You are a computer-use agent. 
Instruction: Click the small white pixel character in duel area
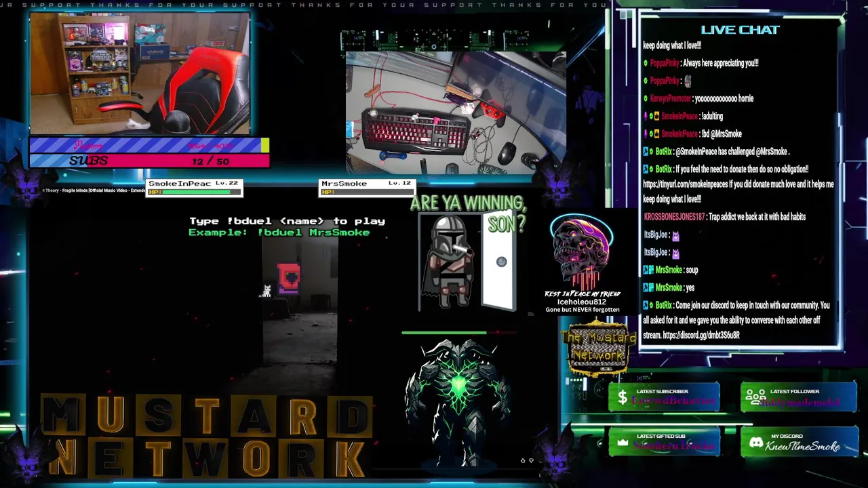click(267, 291)
